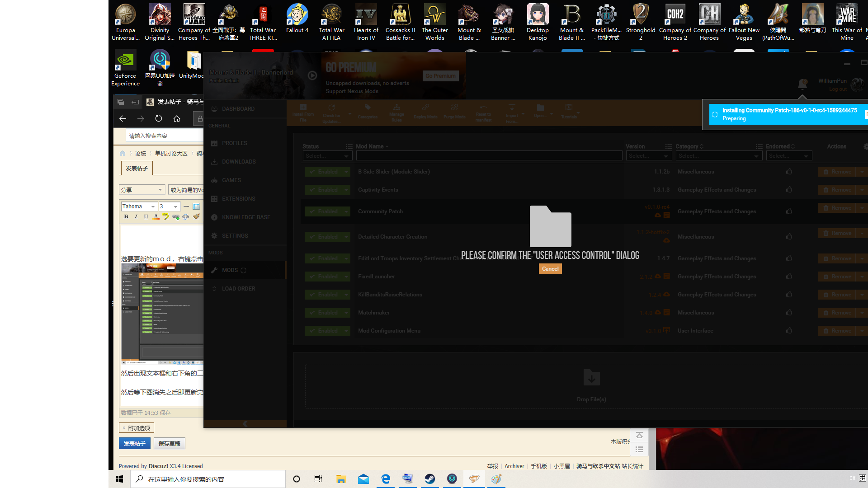This screenshot has height=488, width=868.
Task: Click play icon beside Bannerlord game title
Action: tap(312, 75)
